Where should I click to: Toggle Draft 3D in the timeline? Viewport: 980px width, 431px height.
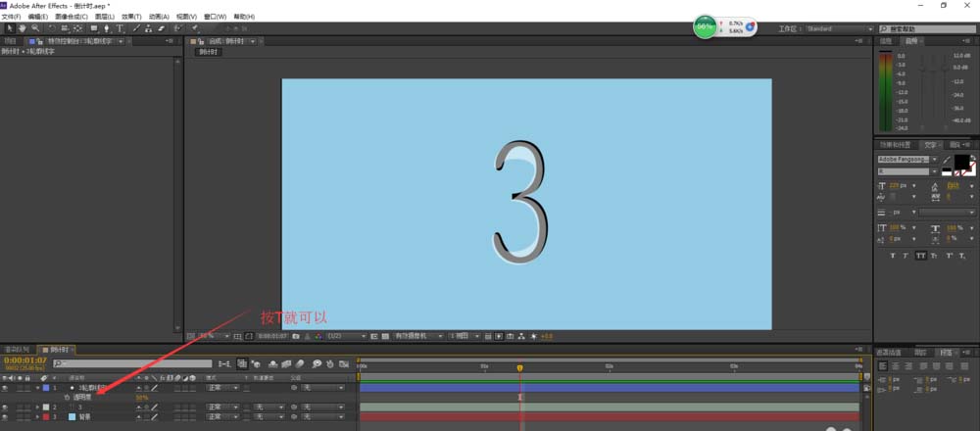point(256,363)
